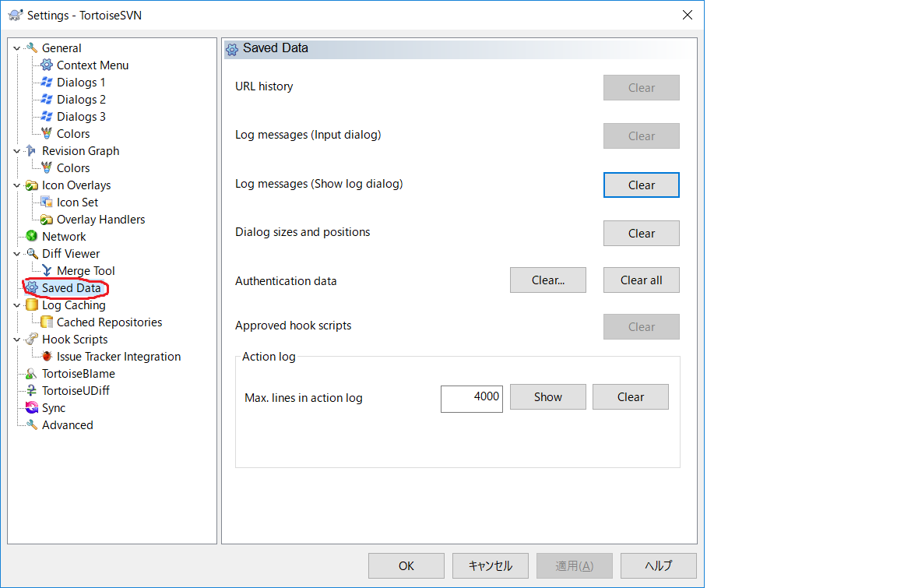Viewport: 897px width, 588px height.
Task: Click the Diff Viewer magnifier icon
Action: click(x=32, y=253)
